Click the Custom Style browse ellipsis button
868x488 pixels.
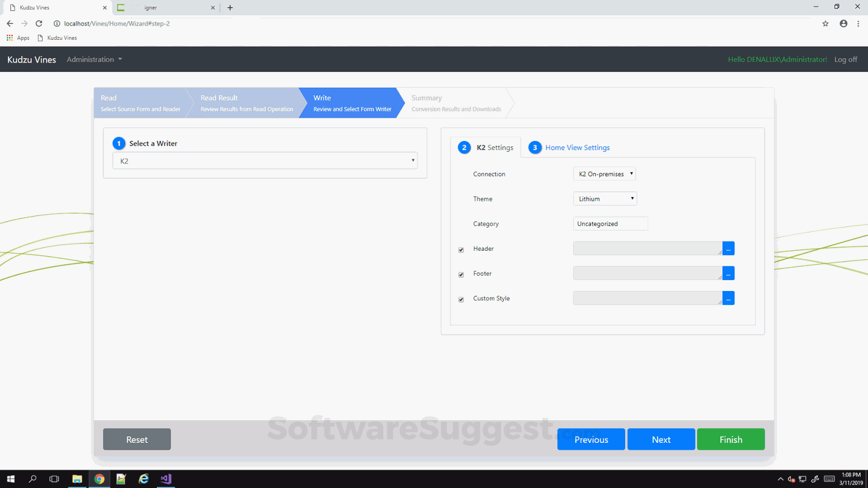pos(728,298)
